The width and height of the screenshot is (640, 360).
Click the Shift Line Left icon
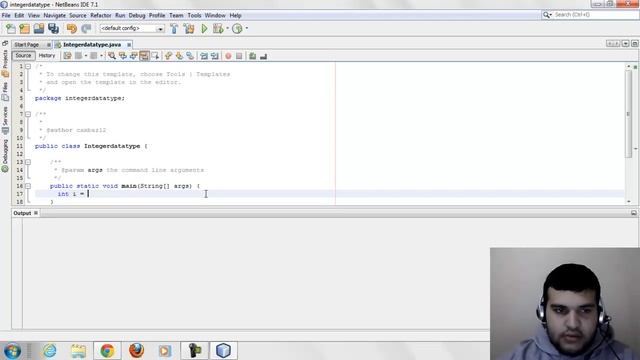(204, 56)
